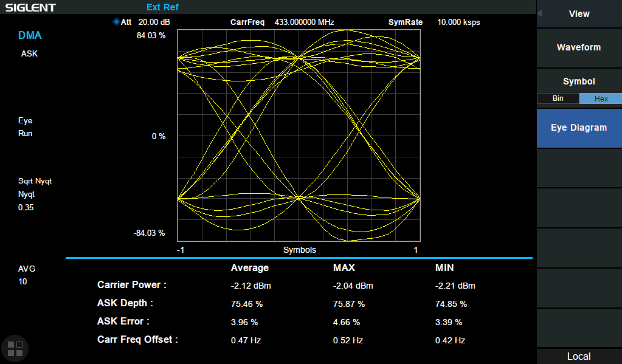Click the View menu header

click(579, 14)
